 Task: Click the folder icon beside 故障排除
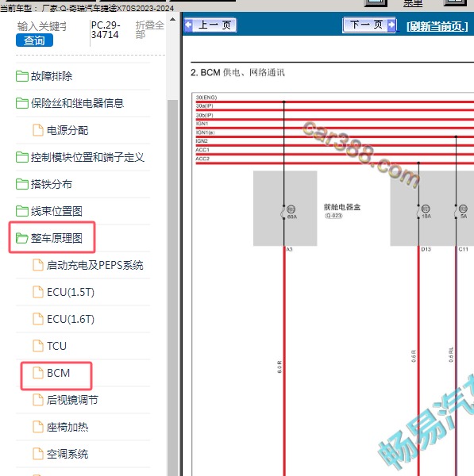coord(22,76)
